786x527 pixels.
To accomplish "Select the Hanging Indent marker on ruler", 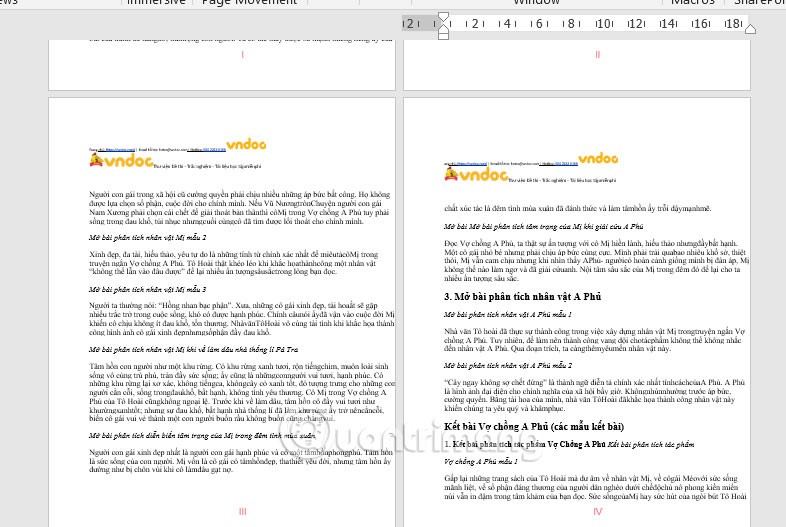I will click(444, 28).
